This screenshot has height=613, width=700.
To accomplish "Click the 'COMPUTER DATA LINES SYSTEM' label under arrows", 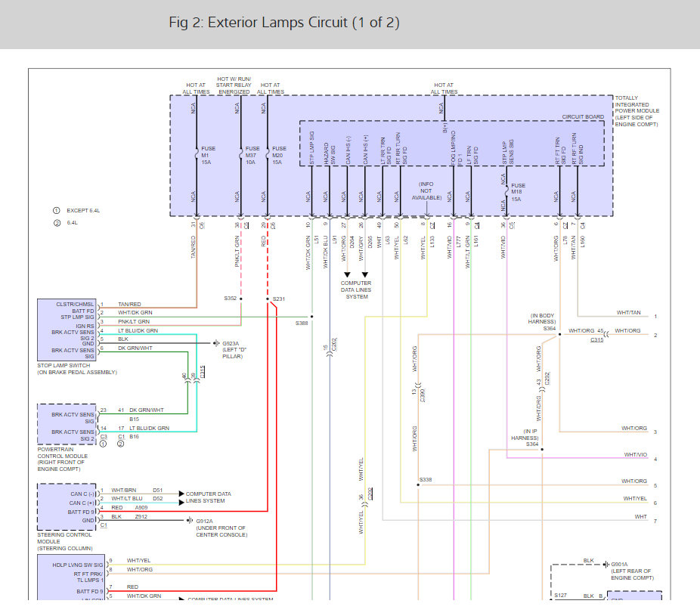I will point(356,289).
